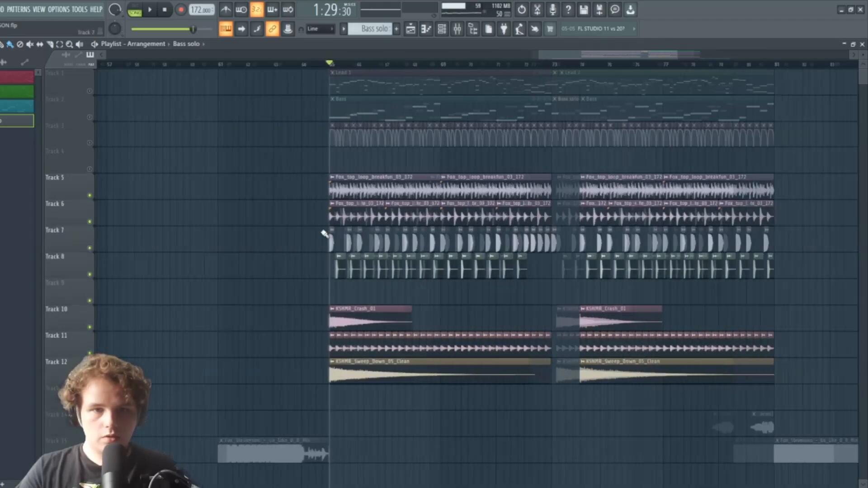The width and height of the screenshot is (868, 488).
Task: Open the shop cart icon
Action: (x=550, y=29)
